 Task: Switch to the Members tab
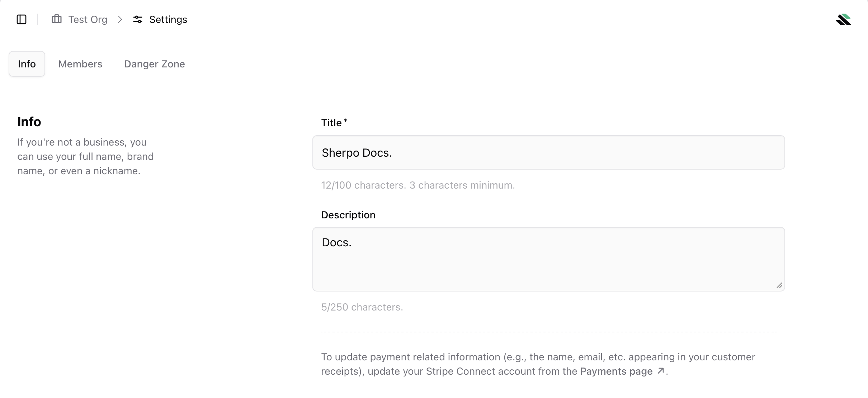pyautogui.click(x=80, y=64)
